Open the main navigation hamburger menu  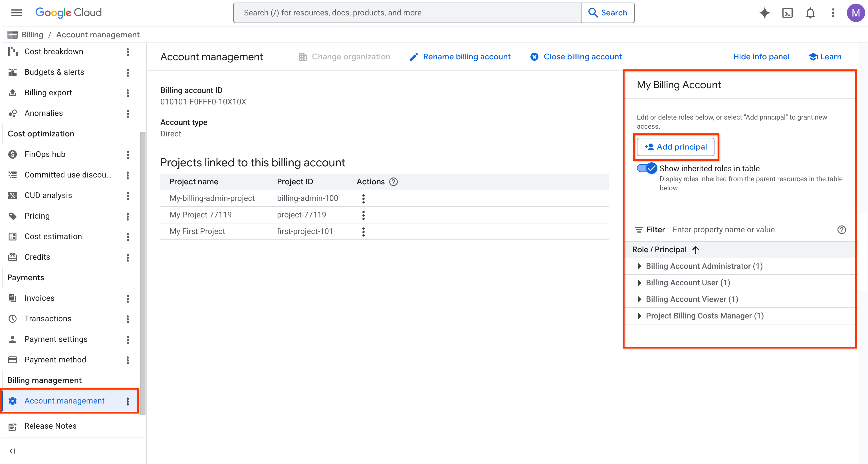click(x=16, y=13)
